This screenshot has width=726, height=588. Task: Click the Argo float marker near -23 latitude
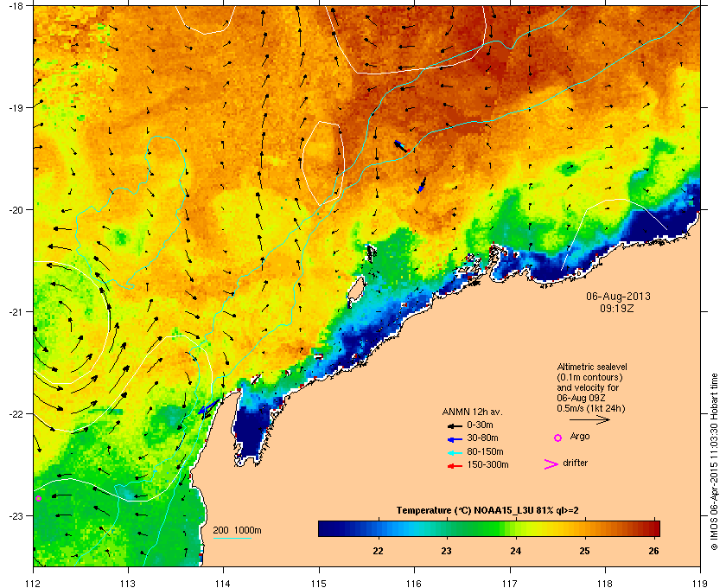pos(38,499)
